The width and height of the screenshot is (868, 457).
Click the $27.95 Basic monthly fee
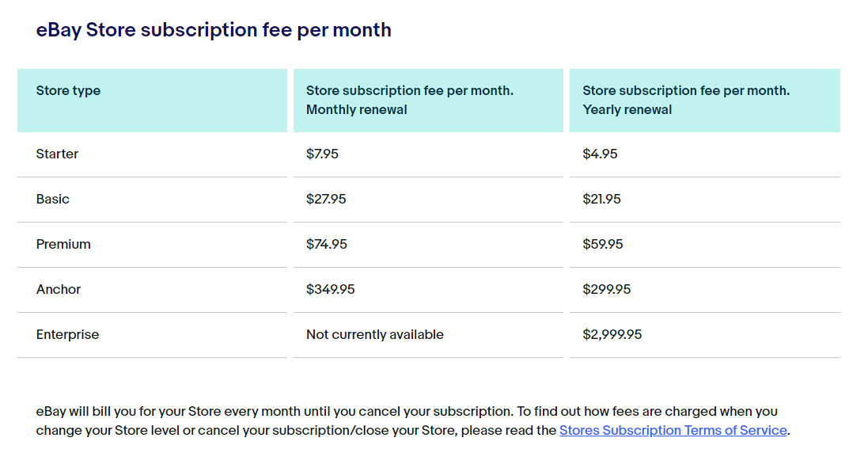[326, 200]
